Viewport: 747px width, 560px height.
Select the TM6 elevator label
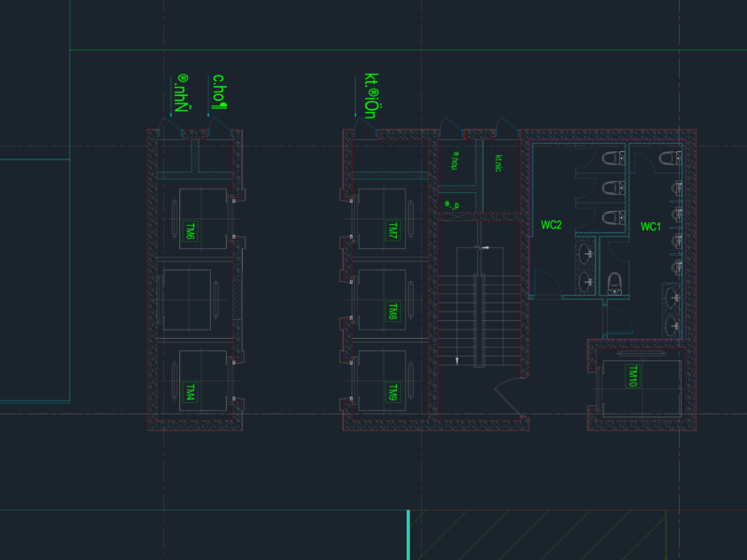(x=190, y=231)
